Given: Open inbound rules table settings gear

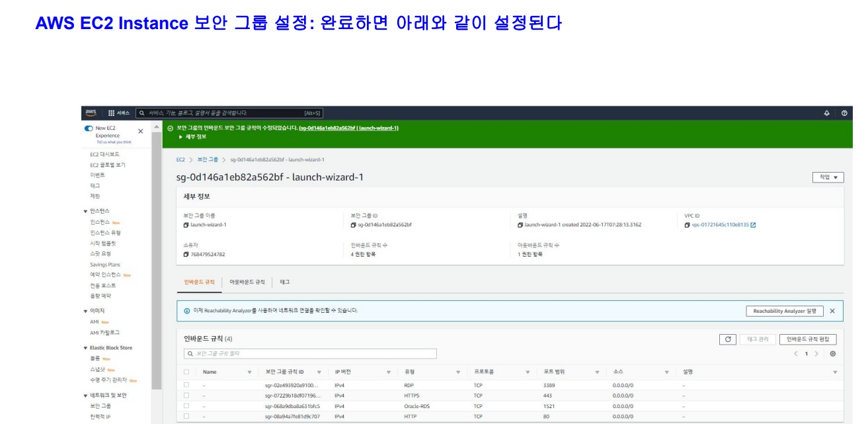Looking at the screenshot, I should click(x=832, y=354).
